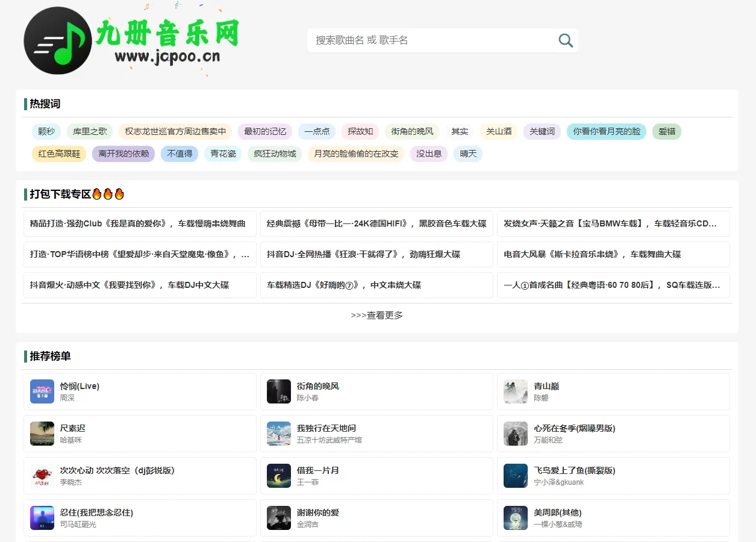Click the album image for 忍住(我把想念忍住)
This screenshot has height=542, width=756.
click(42, 517)
